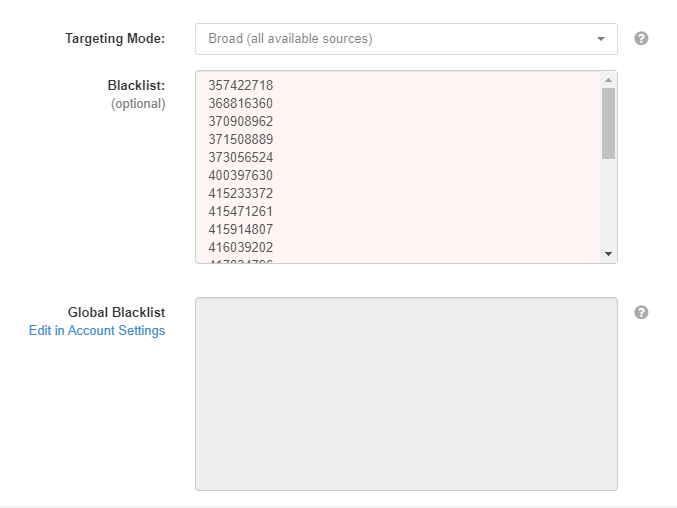Click blacklist entry 415914807
Image resolution: width=677 pixels, height=508 pixels.
point(241,230)
